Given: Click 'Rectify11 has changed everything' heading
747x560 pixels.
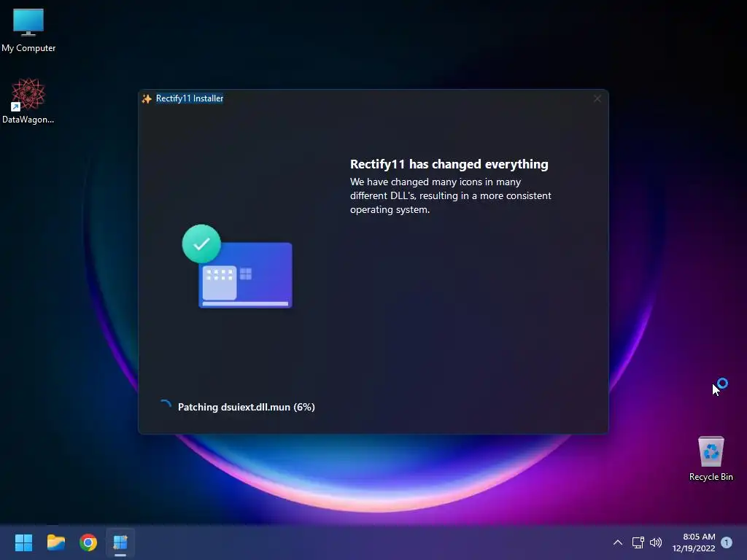Looking at the screenshot, I should [449, 164].
